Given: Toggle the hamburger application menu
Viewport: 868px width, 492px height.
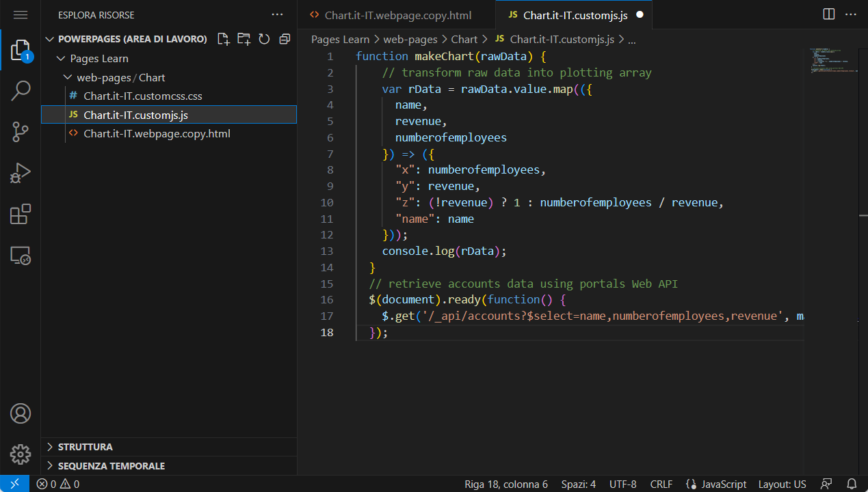Looking at the screenshot, I should [x=21, y=14].
